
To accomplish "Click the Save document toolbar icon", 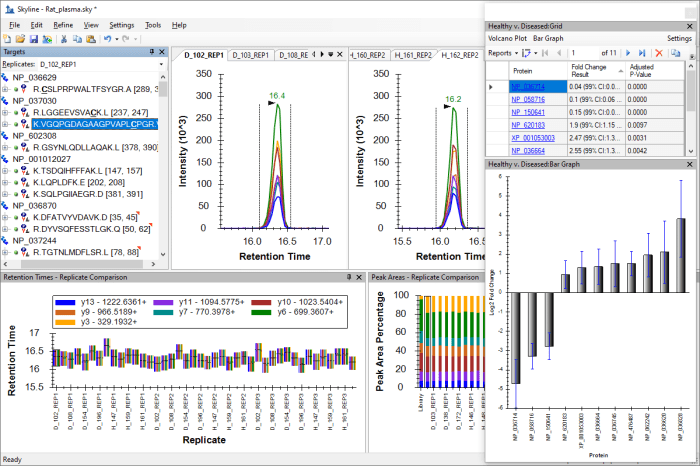I will tap(34, 38).
